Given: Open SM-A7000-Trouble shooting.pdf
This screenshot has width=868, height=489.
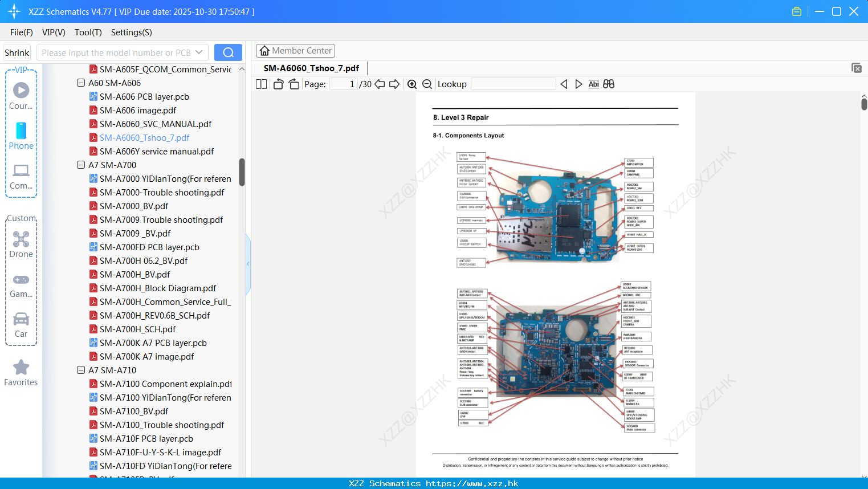Looking at the screenshot, I should pos(162,193).
